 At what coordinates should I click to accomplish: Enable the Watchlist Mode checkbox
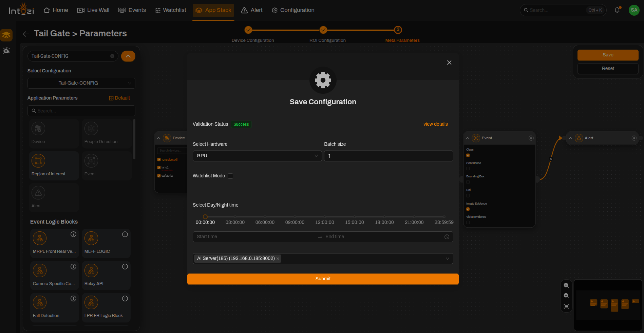pos(230,176)
